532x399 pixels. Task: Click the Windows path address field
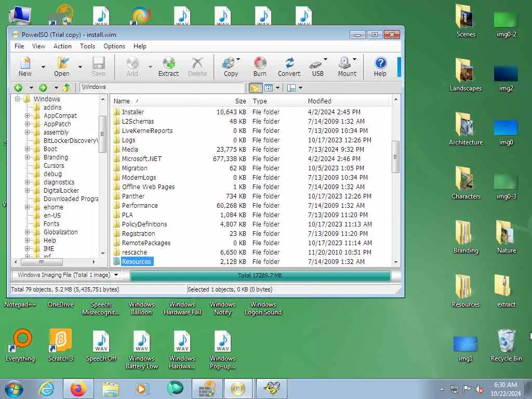click(x=162, y=87)
